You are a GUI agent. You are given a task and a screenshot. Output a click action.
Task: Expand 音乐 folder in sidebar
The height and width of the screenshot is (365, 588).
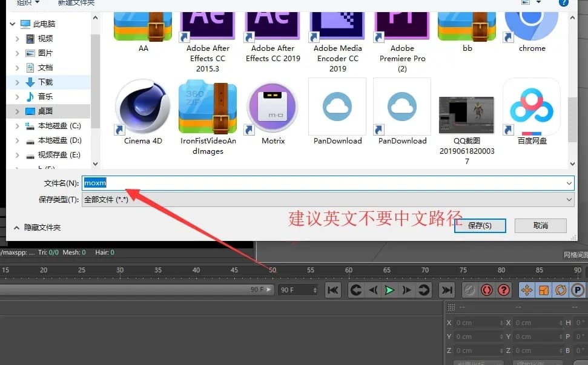[x=17, y=97]
